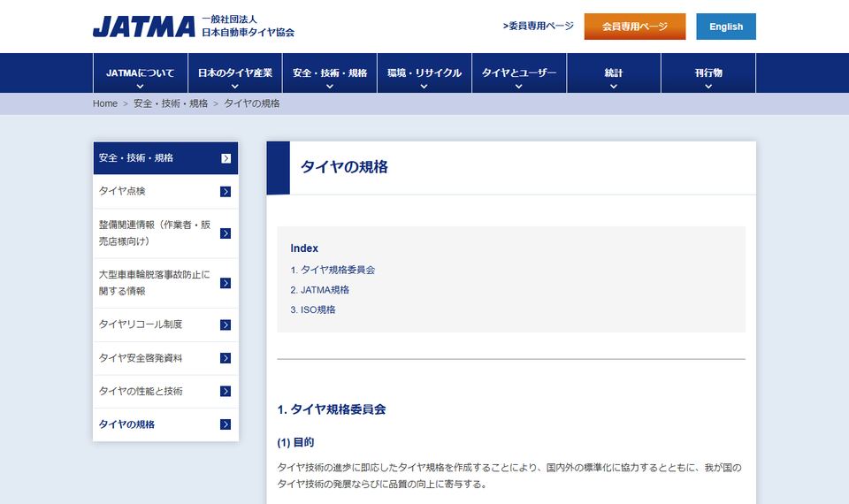Jump to index link 3. ISO規格
Screen dimensions: 849x504
pyautogui.click(x=313, y=309)
